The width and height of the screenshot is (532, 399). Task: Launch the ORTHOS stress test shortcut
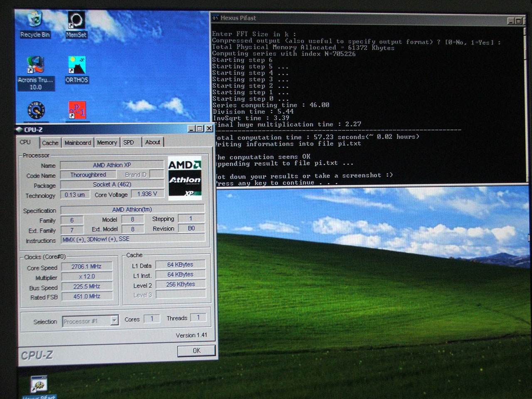coord(76,70)
